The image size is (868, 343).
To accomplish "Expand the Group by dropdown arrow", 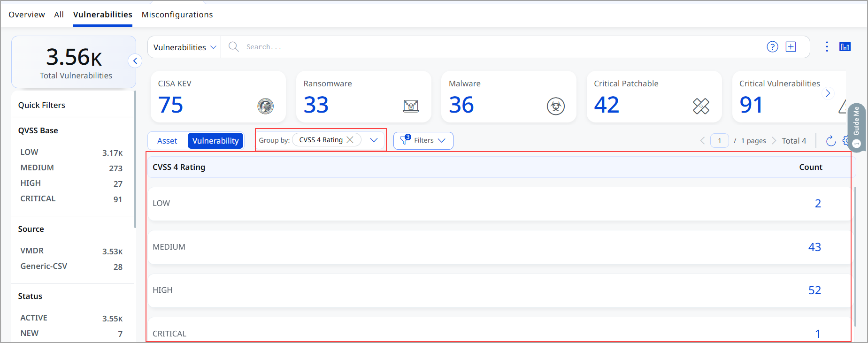I will click(x=374, y=140).
